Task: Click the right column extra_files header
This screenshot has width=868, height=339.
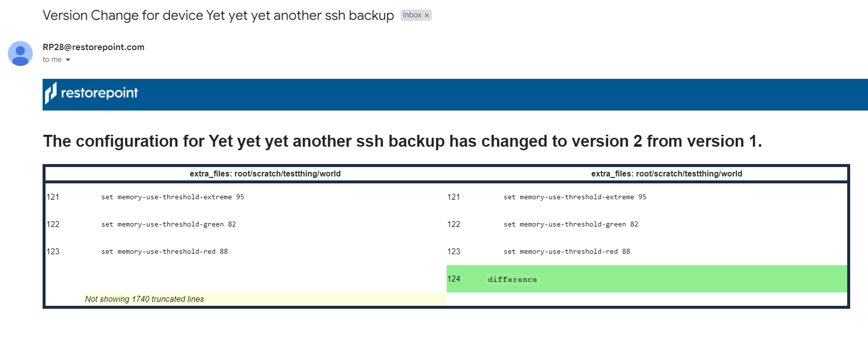Action: pos(666,173)
